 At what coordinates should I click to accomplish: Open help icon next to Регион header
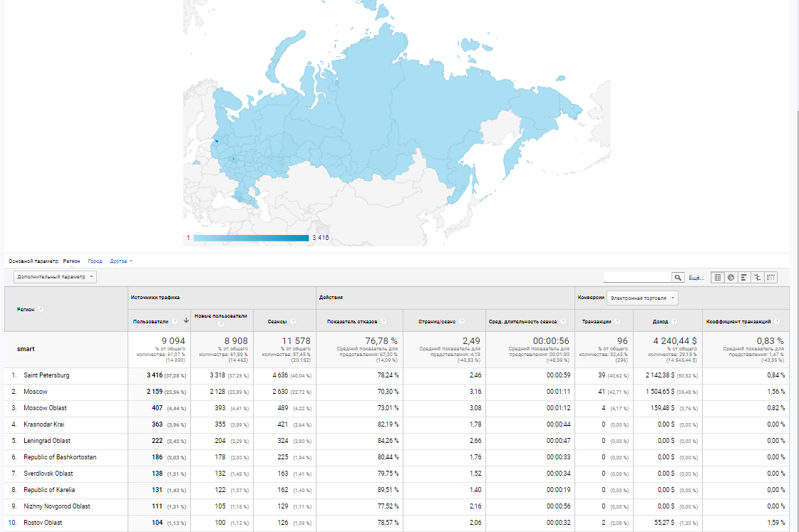[x=41, y=309]
